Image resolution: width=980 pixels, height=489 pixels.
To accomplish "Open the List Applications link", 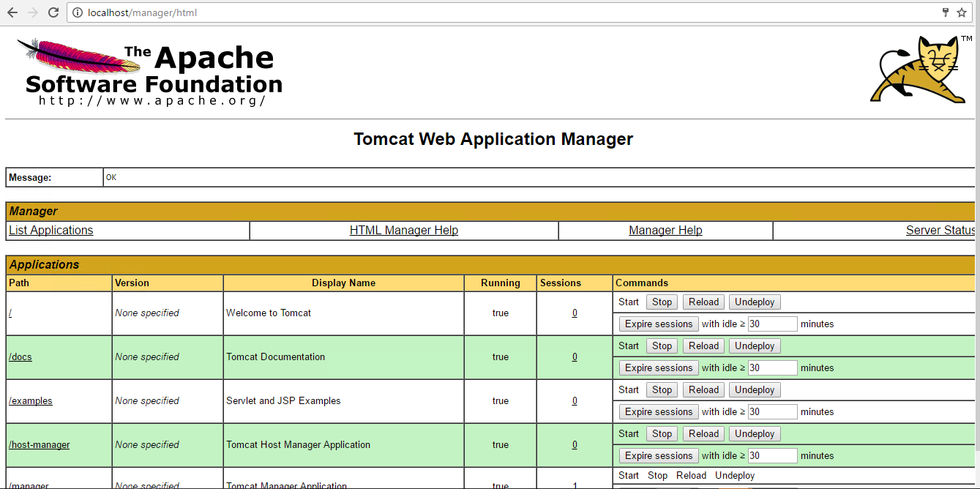I will pos(51,230).
